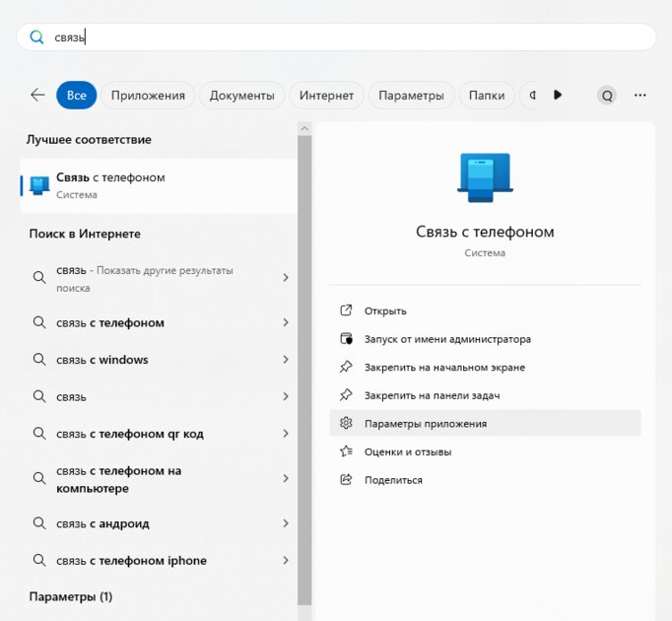Image resolution: width=672 pixels, height=621 pixels.
Task: Click the share icon next to Поделиться
Action: (346, 480)
